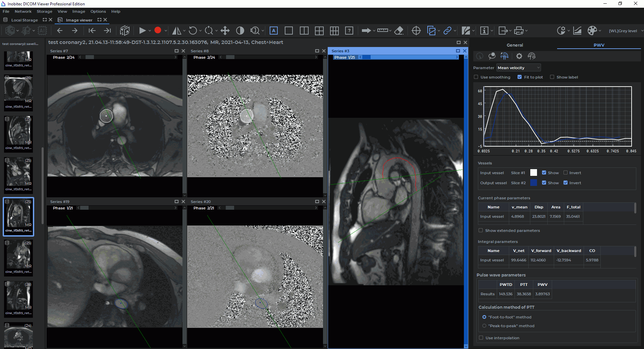
Task: Enable the Use smoothing checkbox
Action: 476,77
